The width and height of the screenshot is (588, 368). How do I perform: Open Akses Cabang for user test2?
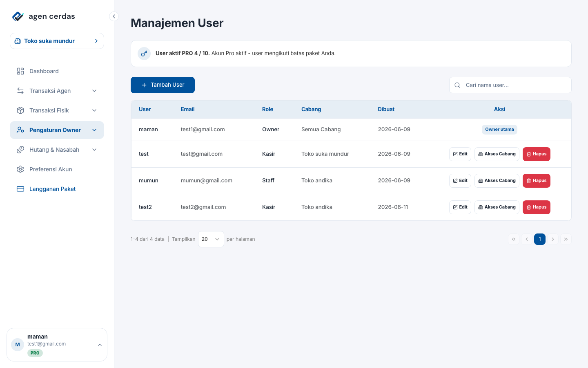point(497,207)
